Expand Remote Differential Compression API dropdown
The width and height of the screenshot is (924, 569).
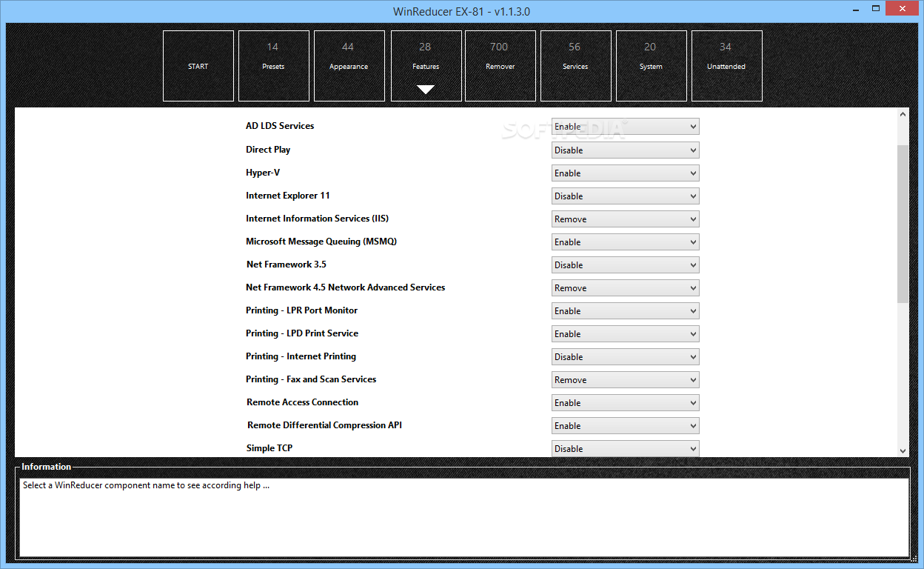coord(626,426)
